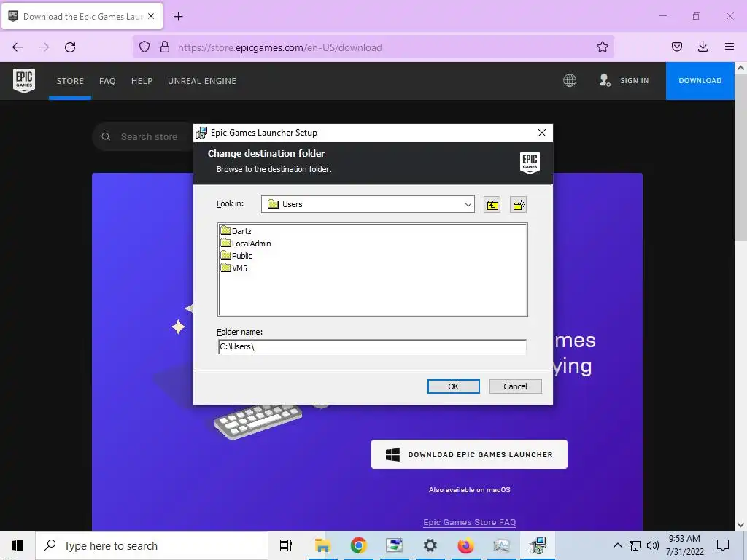
Task: Create a new folder in setup dialog
Action: tap(518, 205)
